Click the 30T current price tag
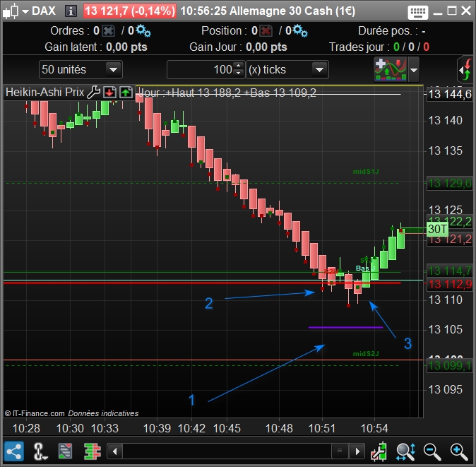 [x=437, y=229]
